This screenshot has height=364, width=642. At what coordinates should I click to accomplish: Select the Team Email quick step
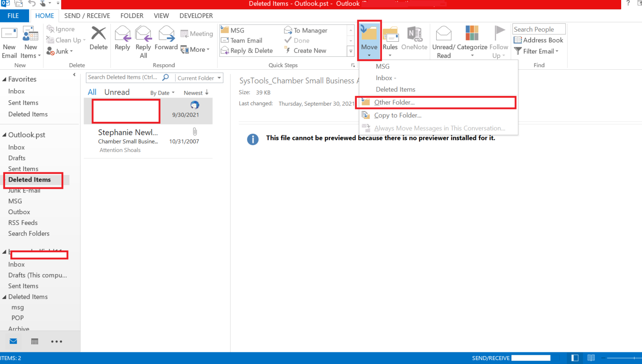point(242,40)
